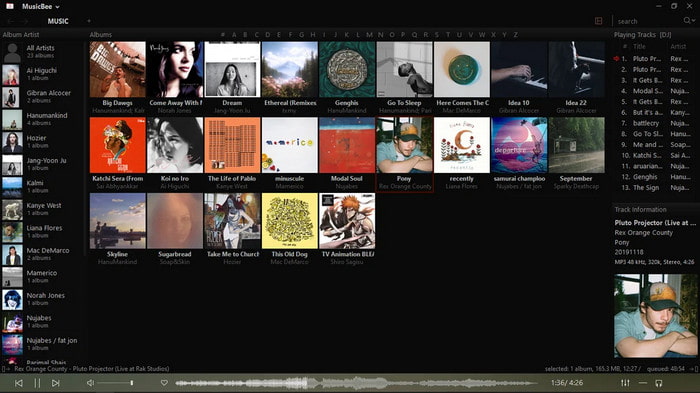
Task: Open the Genghis album cover
Action: click(x=347, y=69)
